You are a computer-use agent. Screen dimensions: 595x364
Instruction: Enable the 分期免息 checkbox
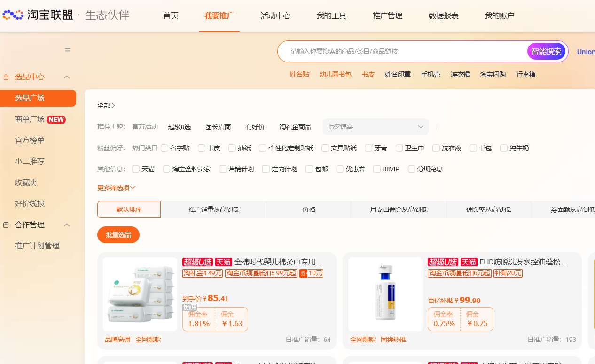coord(412,169)
